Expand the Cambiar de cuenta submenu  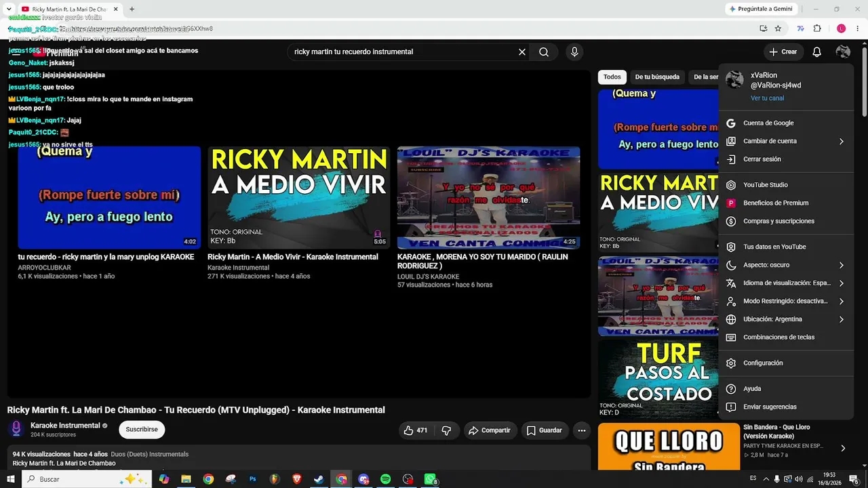[786, 141]
